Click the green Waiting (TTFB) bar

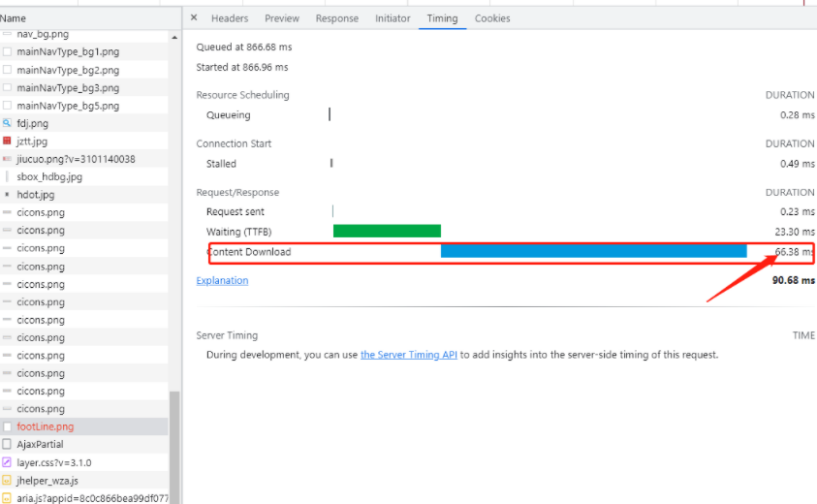[387, 231]
